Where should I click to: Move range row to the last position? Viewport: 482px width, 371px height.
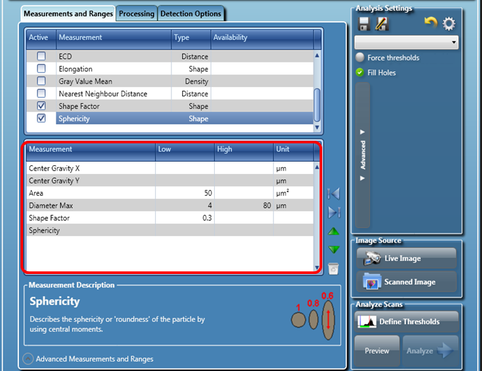(x=334, y=212)
